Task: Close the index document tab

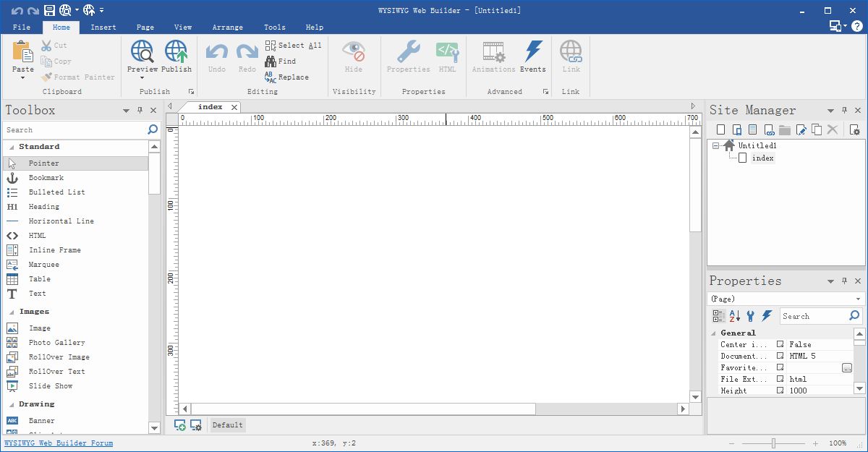Action: (x=234, y=107)
